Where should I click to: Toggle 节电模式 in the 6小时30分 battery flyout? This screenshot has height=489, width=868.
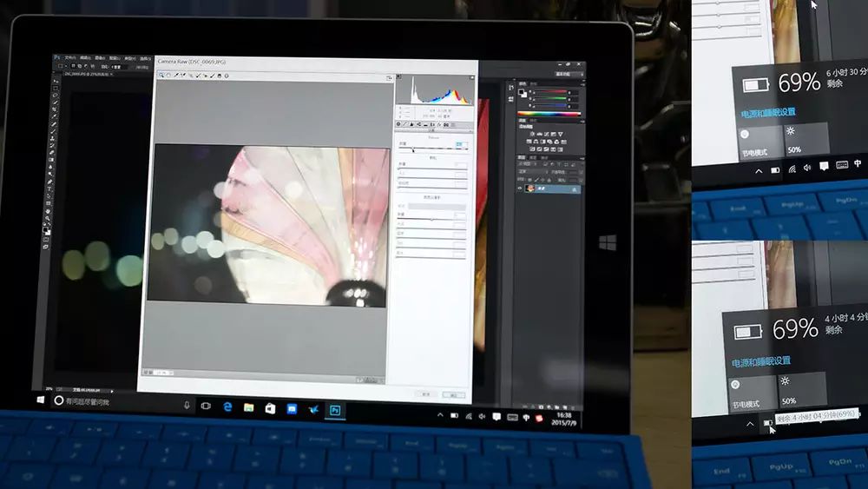760,142
